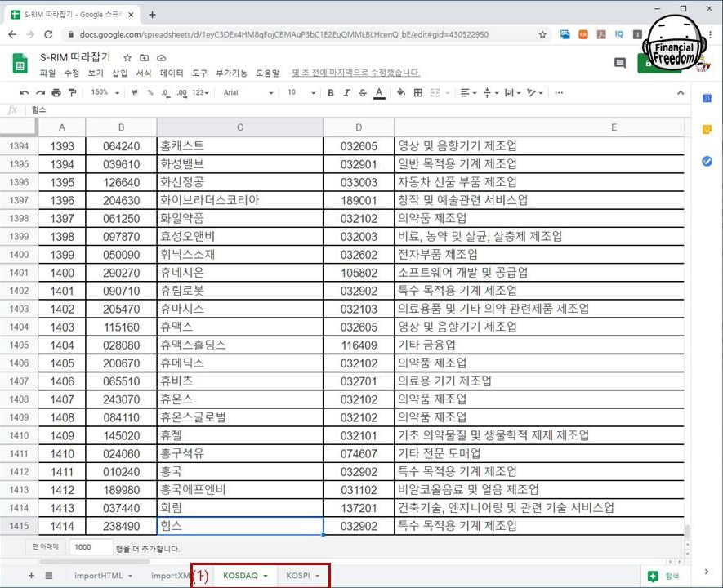Reload the browser page
Viewport: 723px width, 588px height.
point(48,34)
